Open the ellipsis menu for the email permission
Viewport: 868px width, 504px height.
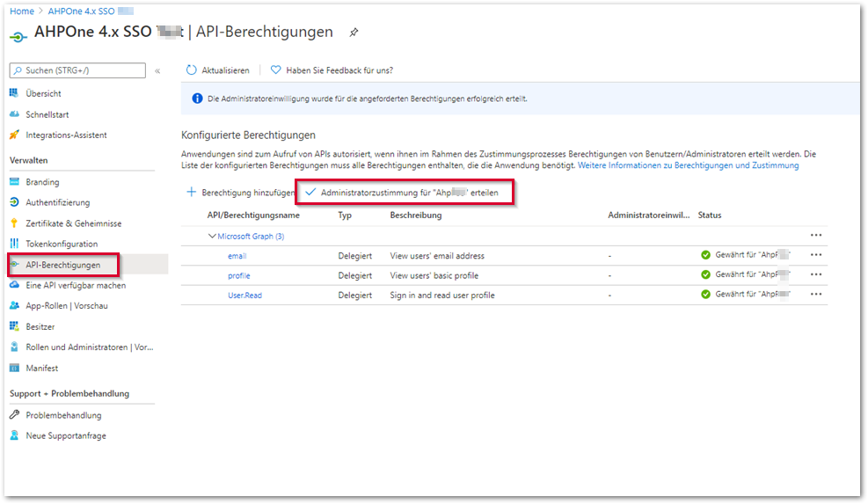(x=816, y=255)
